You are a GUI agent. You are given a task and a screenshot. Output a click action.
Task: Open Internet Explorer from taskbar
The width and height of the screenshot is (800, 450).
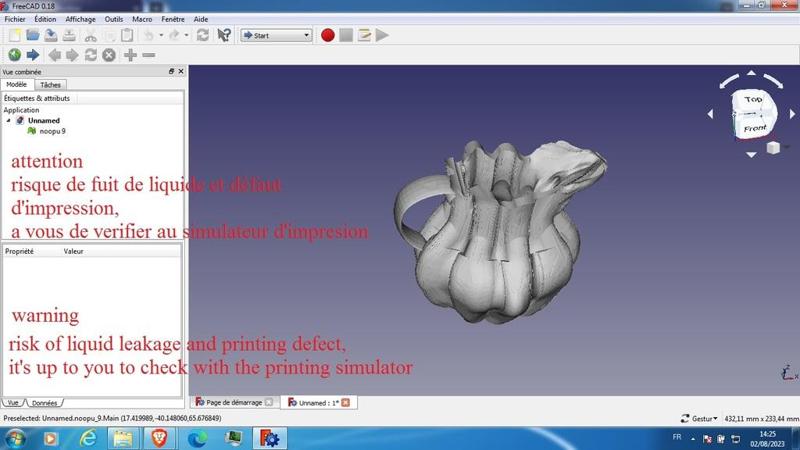(88, 439)
